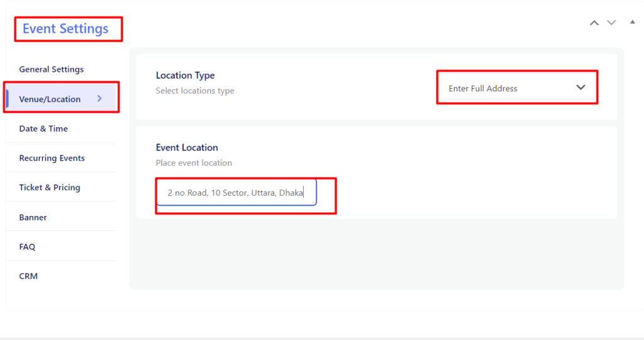Click the Select locations type description
The image size is (644, 340).
point(195,91)
